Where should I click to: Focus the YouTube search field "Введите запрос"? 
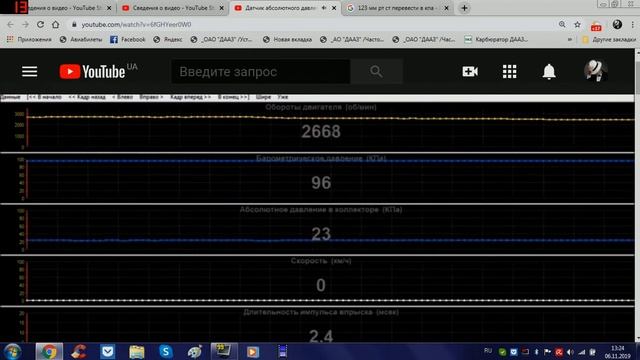[260, 72]
